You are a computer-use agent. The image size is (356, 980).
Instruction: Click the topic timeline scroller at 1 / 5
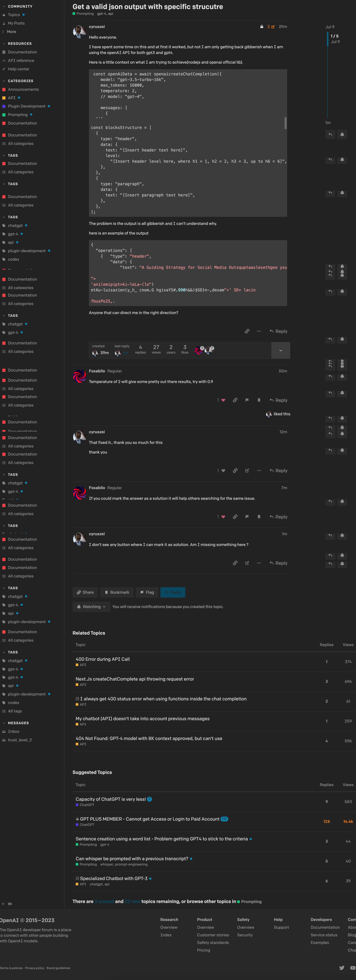pos(327,39)
